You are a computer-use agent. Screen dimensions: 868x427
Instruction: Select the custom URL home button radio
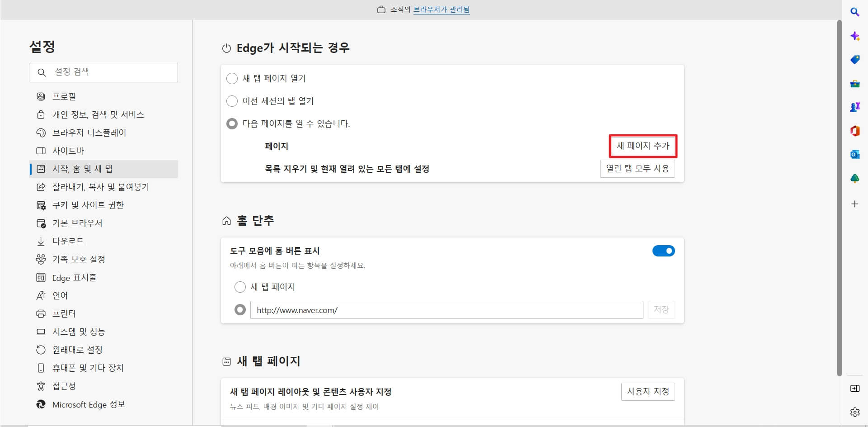[240, 310]
